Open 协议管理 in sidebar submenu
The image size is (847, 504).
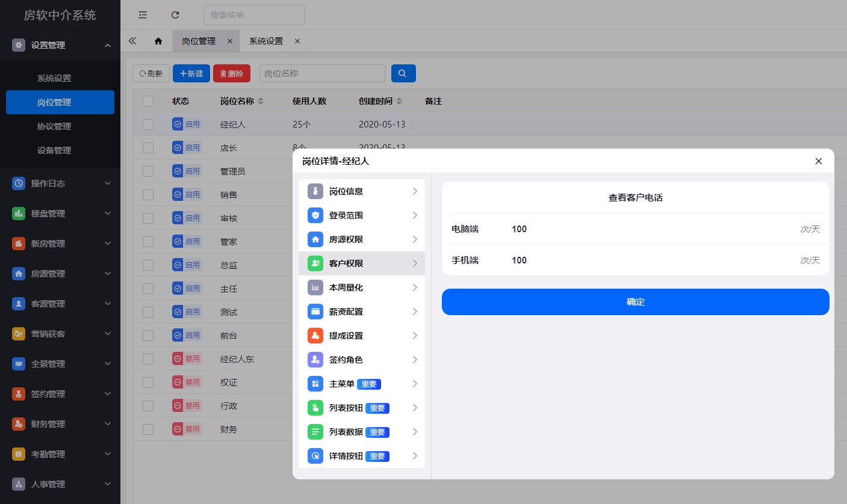(x=54, y=126)
